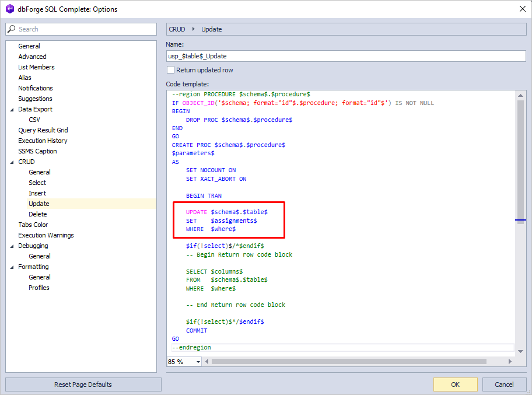
Task: Open Execution Warnings settings
Action: 46,236
